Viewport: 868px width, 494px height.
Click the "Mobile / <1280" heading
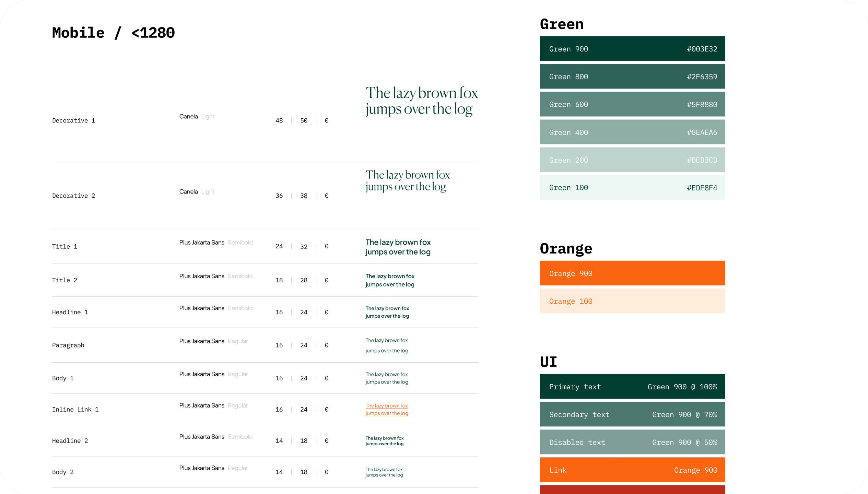(x=113, y=33)
